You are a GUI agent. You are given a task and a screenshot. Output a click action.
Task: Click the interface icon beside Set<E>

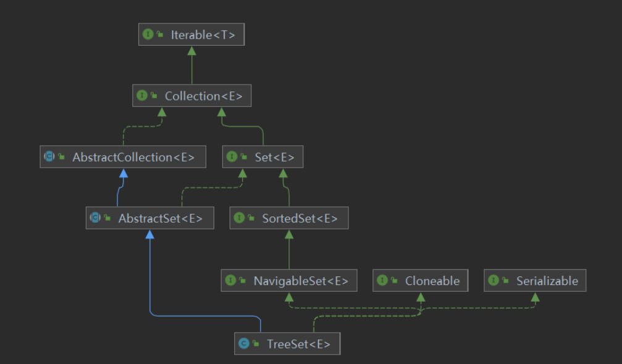pos(232,157)
